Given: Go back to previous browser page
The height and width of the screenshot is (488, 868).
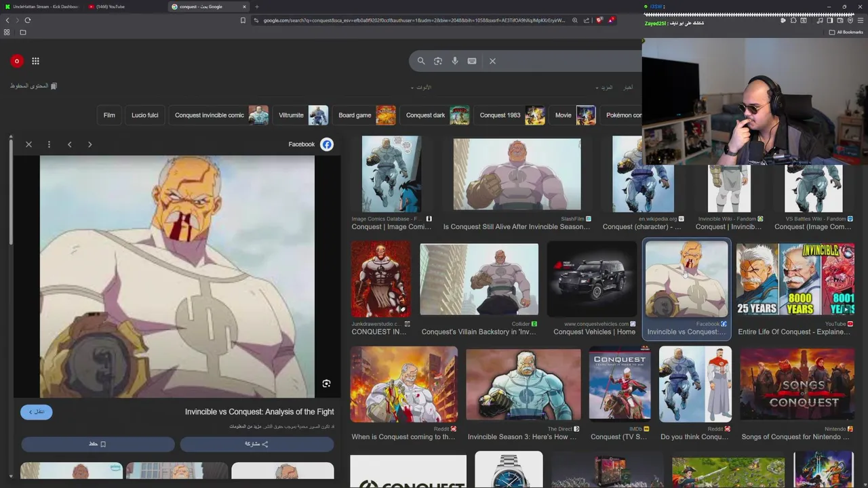Looking at the screenshot, I should 7,20.
